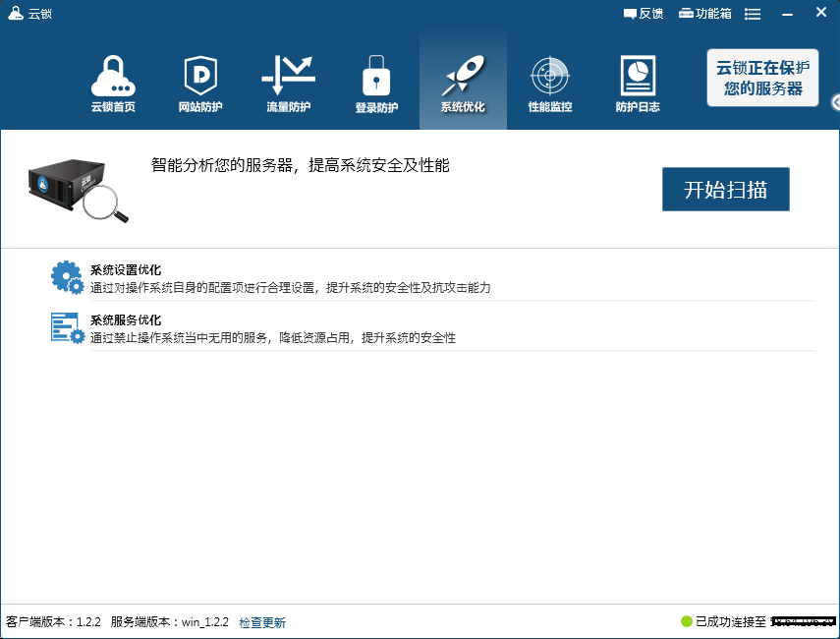
Task: Select the 系统服务优化 heading
Action: tap(126, 320)
